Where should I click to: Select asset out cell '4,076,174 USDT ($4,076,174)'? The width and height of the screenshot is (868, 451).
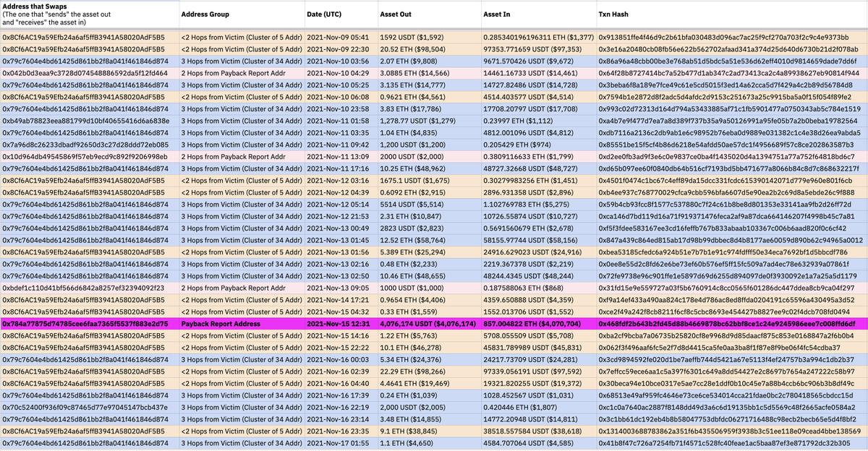point(428,324)
